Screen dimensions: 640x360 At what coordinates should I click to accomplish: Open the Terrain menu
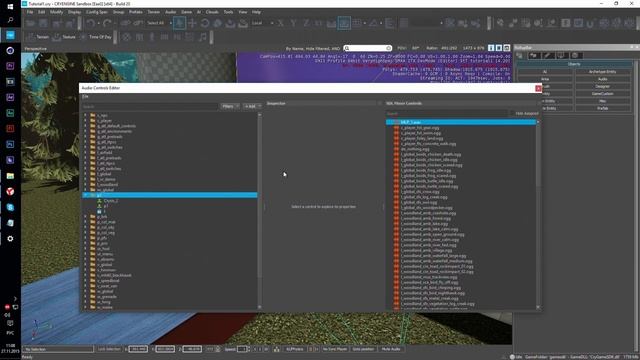click(153, 12)
